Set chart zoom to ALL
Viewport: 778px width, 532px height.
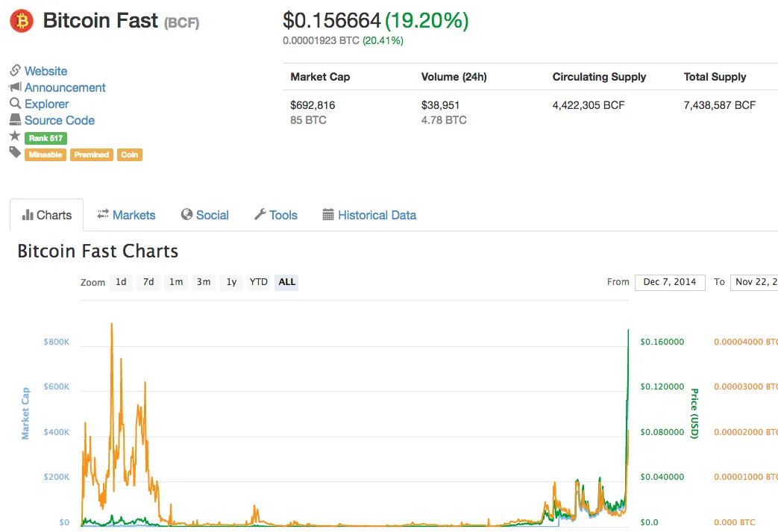(x=286, y=282)
